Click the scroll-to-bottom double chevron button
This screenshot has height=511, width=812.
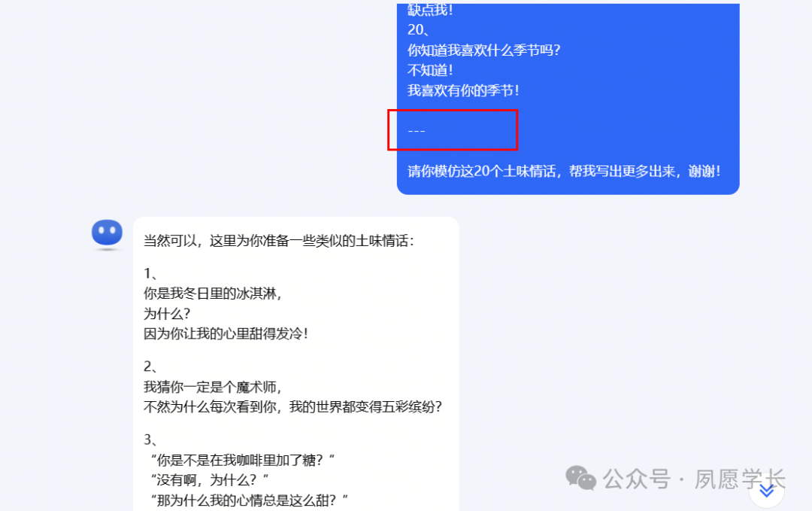click(x=766, y=491)
